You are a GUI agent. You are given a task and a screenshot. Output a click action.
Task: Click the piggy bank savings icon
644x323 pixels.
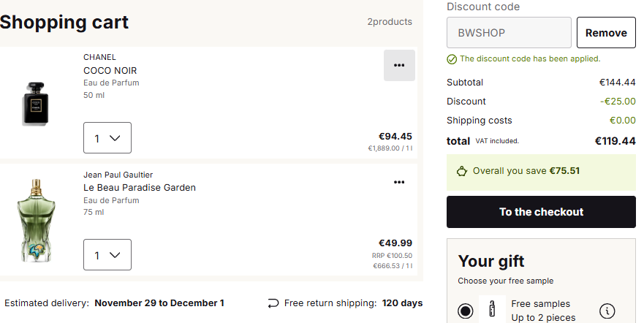click(462, 171)
